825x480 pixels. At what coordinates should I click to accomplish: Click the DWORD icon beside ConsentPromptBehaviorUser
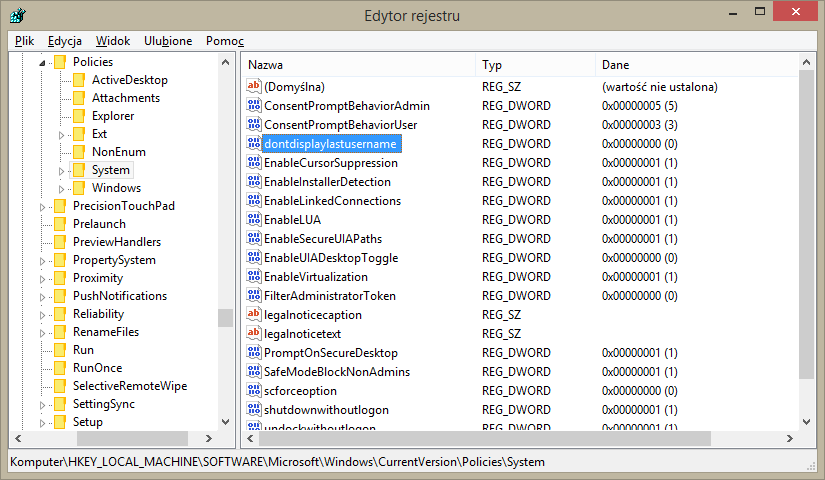(254, 124)
